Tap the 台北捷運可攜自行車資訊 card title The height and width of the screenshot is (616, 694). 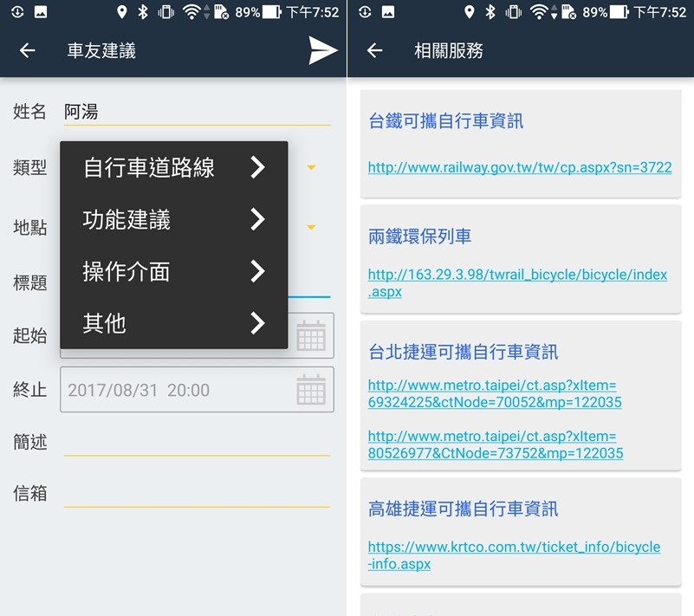(x=463, y=352)
